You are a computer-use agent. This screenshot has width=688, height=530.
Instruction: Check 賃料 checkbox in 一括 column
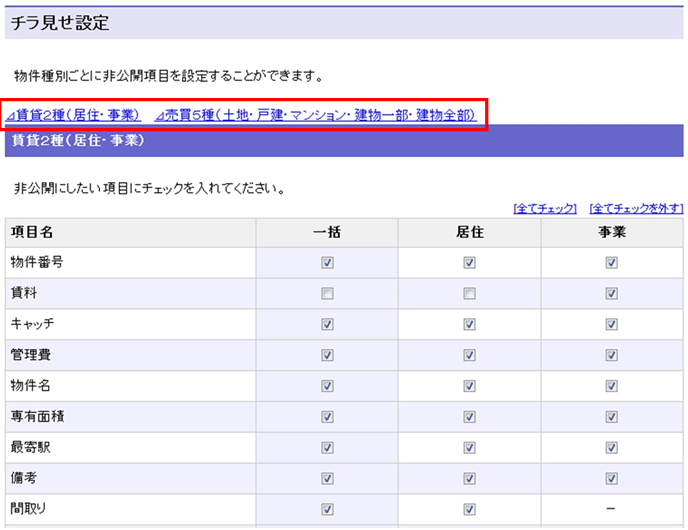(x=327, y=293)
